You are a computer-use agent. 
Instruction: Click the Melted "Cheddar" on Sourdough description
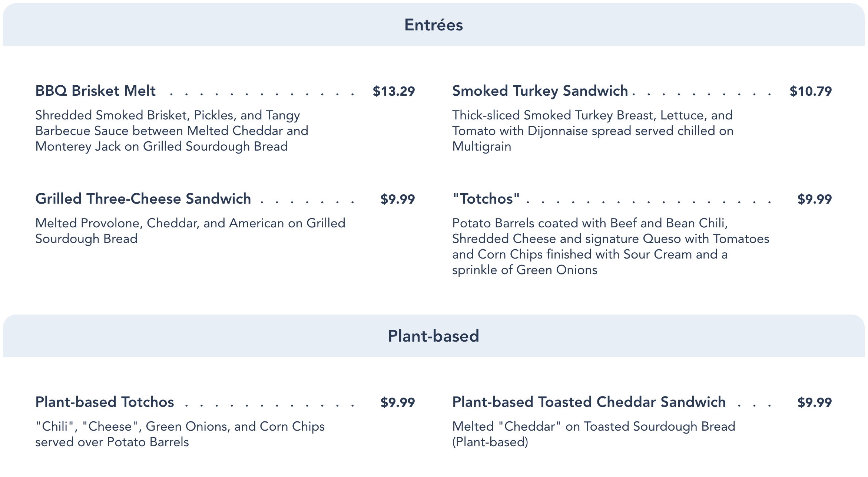pyautogui.click(x=593, y=434)
